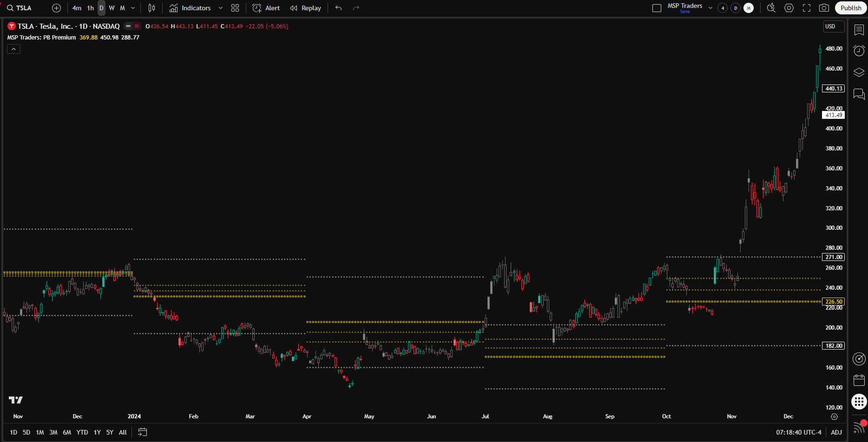Open the chart settings hexagon icon
The image size is (868, 442).
click(789, 8)
